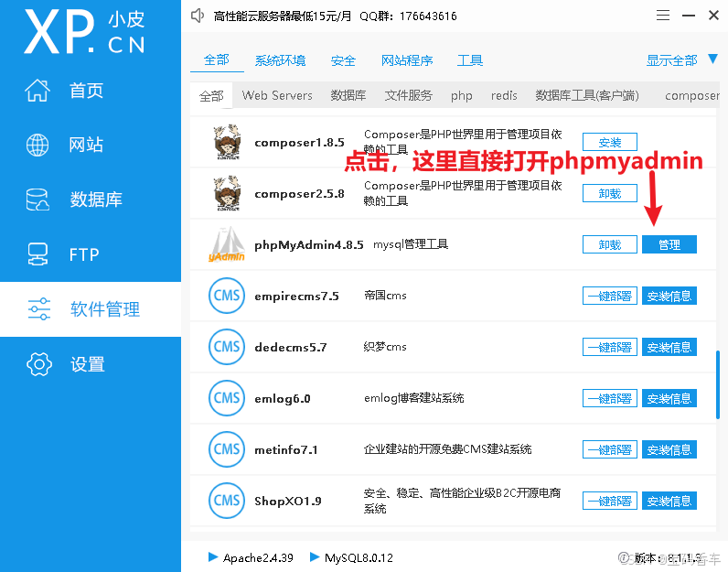Image resolution: width=728 pixels, height=572 pixels.
Task: Select the ShopXO1.9 name text
Action: [x=288, y=501]
